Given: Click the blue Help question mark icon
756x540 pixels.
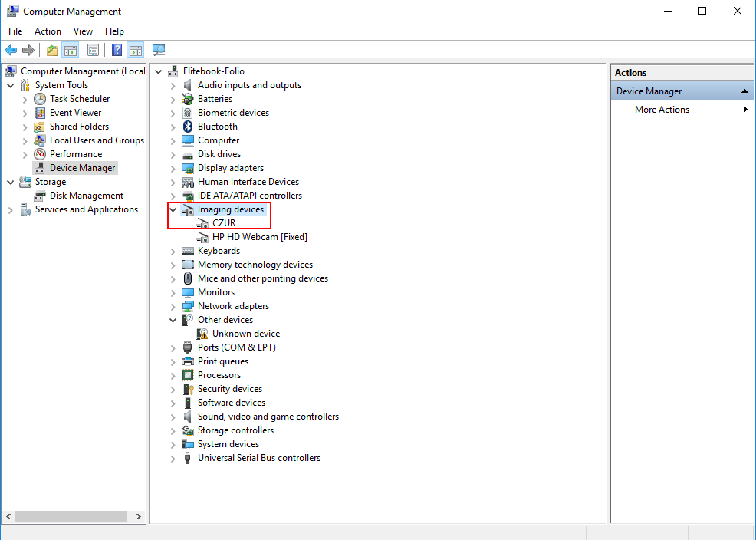Looking at the screenshot, I should tap(117, 50).
